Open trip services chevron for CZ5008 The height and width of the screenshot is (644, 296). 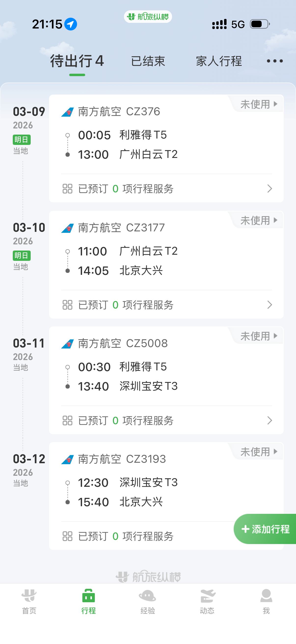click(x=269, y=420)
